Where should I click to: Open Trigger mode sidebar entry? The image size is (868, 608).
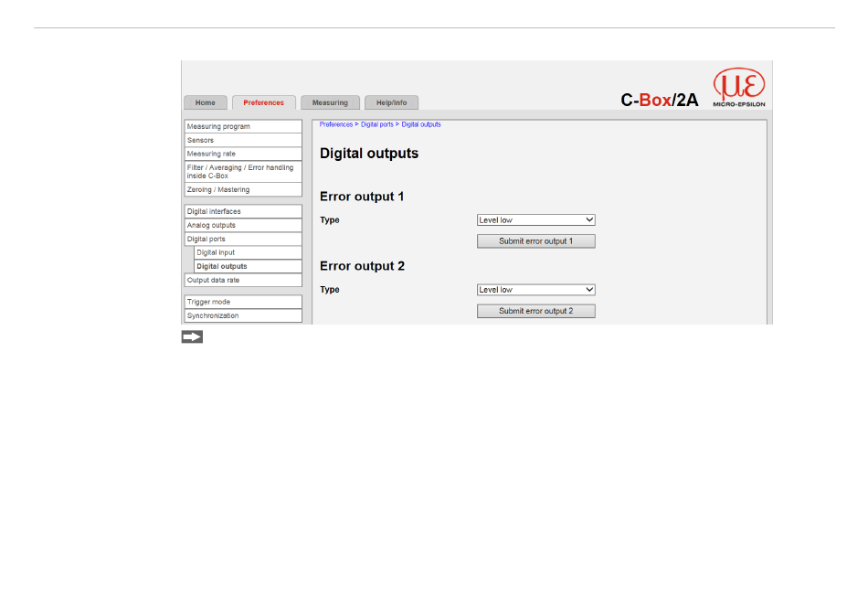tap(243, 302)
